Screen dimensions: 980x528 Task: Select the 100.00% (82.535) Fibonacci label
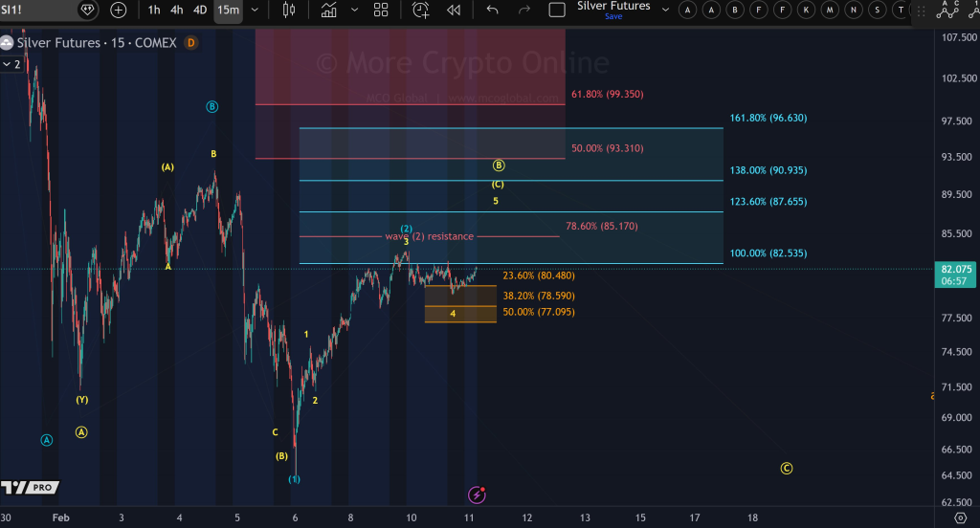click(768, 253)
